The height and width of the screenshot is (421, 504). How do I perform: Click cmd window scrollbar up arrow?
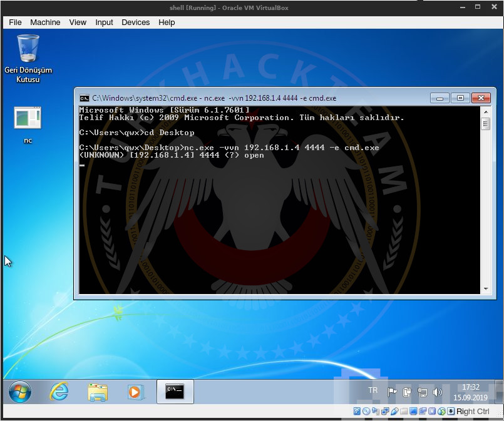486,112
